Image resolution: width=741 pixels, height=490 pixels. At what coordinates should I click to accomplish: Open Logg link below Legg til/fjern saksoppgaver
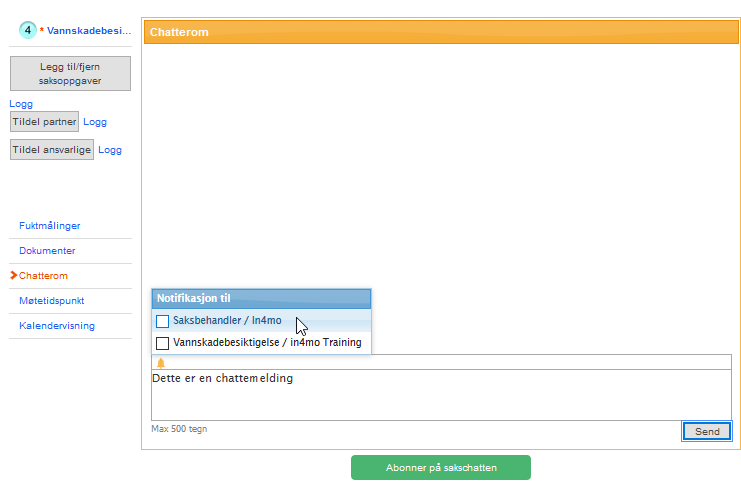[x=21, y=104]
